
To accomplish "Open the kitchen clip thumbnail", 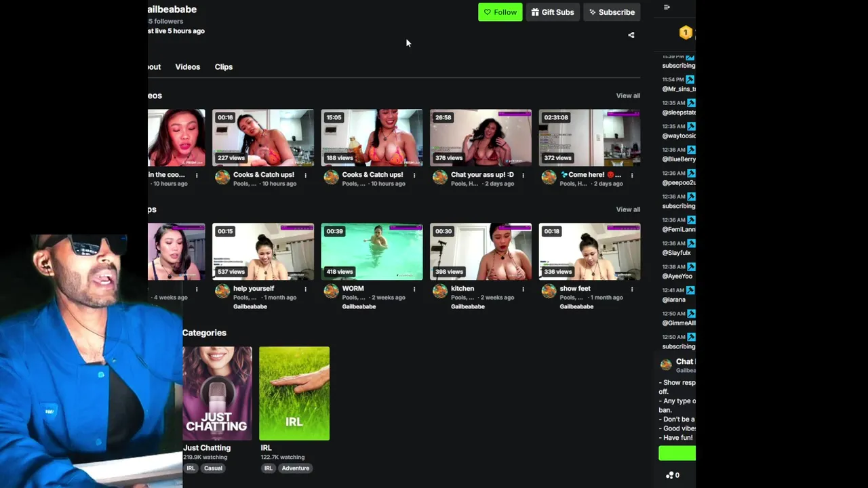I will (x=481, y=251).
